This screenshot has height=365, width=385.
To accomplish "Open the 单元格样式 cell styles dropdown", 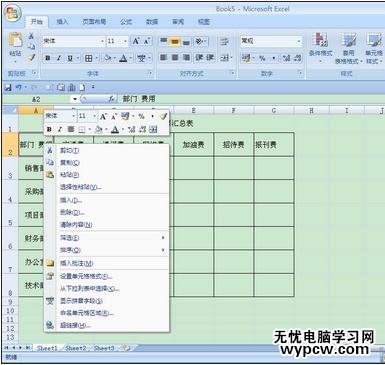I will [x=374, y=49].
